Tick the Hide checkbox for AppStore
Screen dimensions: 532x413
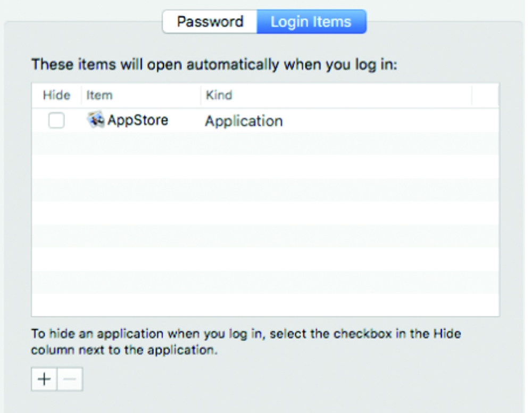(x=56, y=121)
